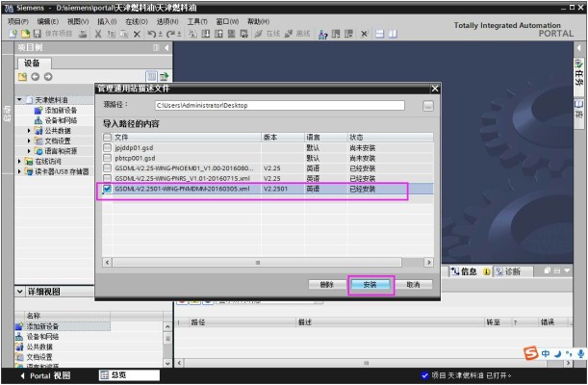The image size is (588, 385).
Task: Click the browse button beside source path
Action: pyautogui.click(x=427, y=104)
